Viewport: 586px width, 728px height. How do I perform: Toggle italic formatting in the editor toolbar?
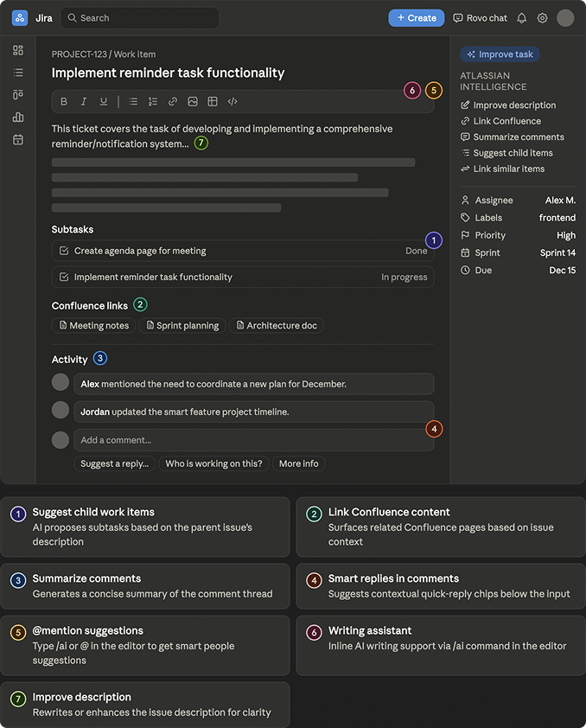(84, 102)
